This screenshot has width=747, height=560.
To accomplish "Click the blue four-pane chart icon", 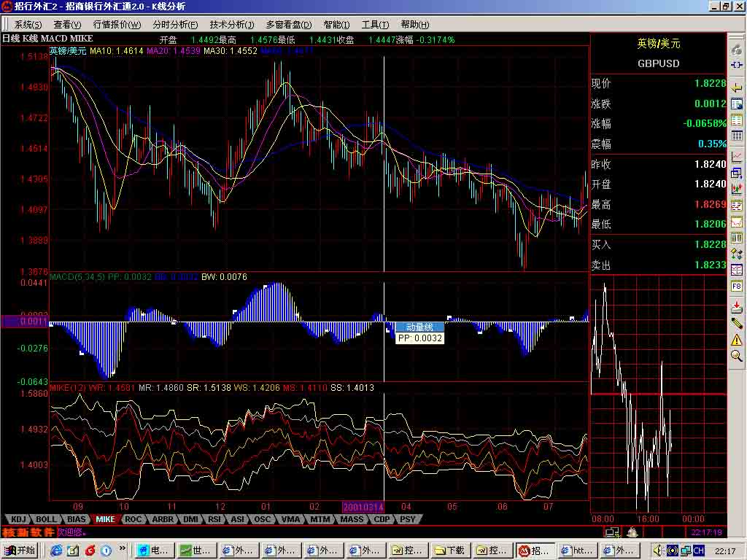I will pos(737,270).
